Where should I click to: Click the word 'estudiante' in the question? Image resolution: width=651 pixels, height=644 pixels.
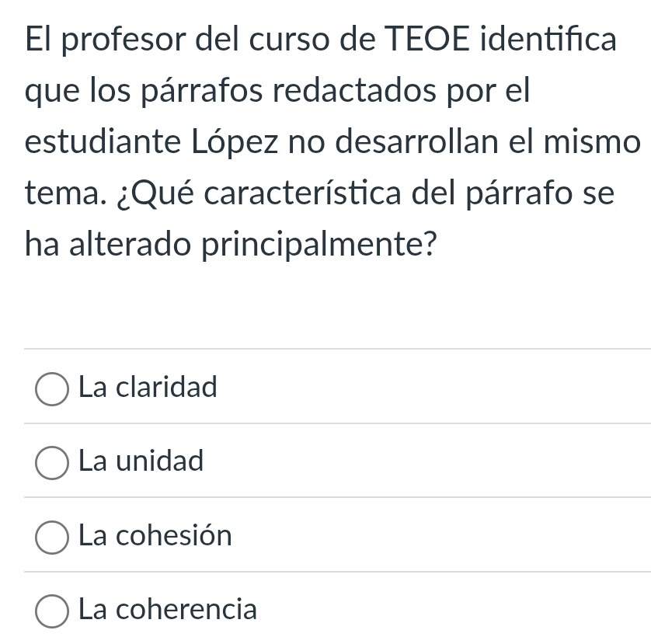point(103,142)
